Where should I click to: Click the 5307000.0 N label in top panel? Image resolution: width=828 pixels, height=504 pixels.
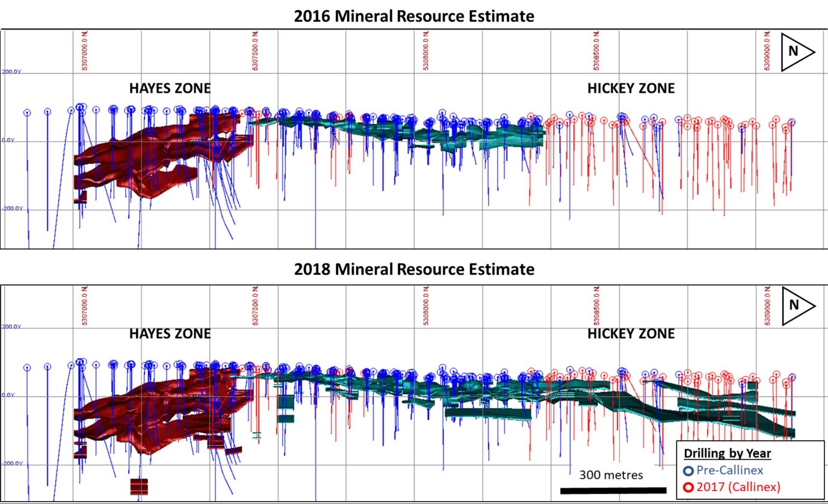(84, 50)
